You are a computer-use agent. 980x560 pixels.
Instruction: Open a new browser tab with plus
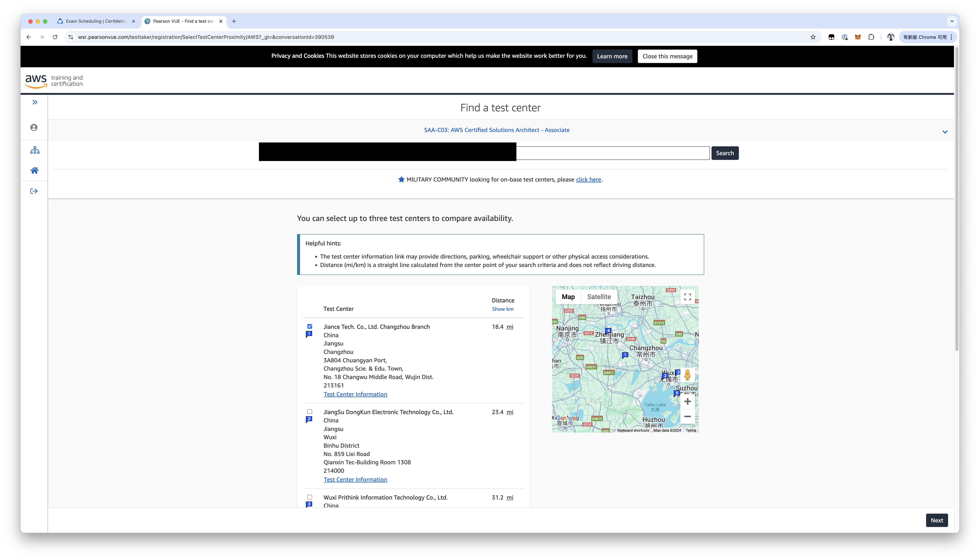pyautogui.click(x=234, y=21)
